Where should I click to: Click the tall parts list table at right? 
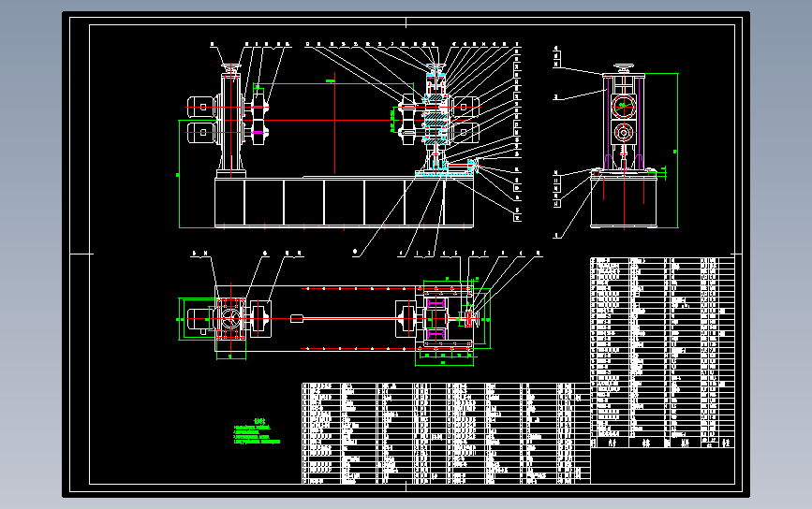point(662,353)
